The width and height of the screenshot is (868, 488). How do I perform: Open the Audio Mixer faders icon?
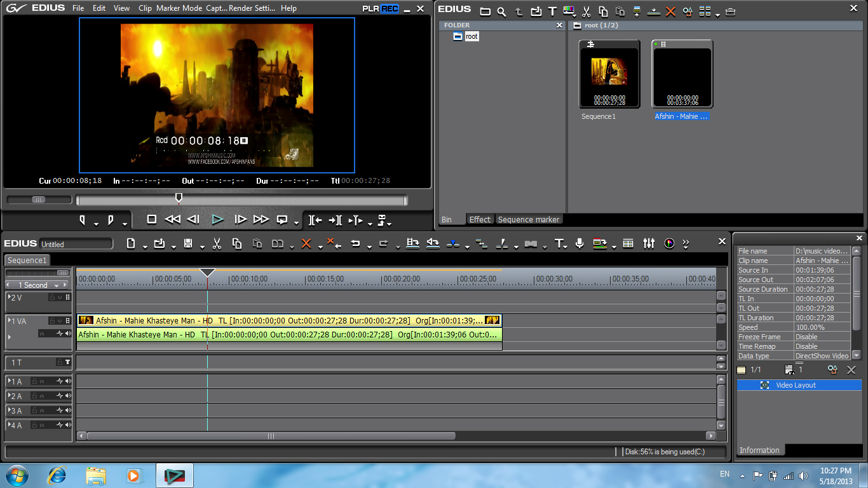649,243
